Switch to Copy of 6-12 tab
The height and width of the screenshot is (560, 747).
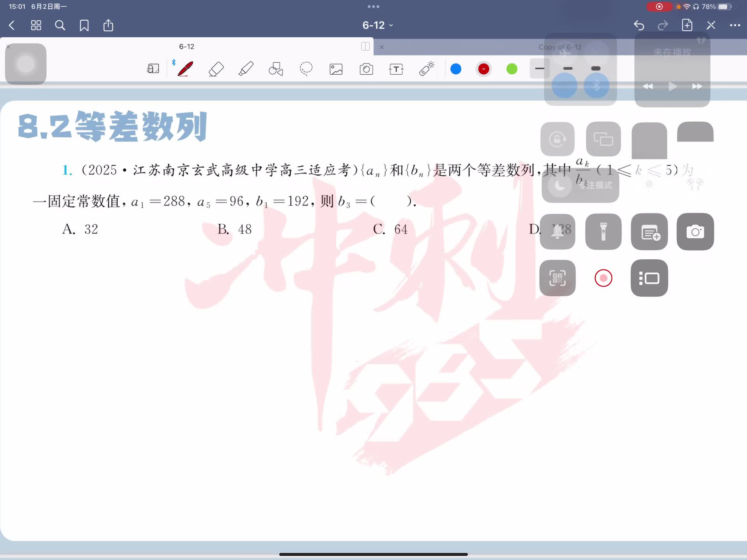[x=559, y=47]
